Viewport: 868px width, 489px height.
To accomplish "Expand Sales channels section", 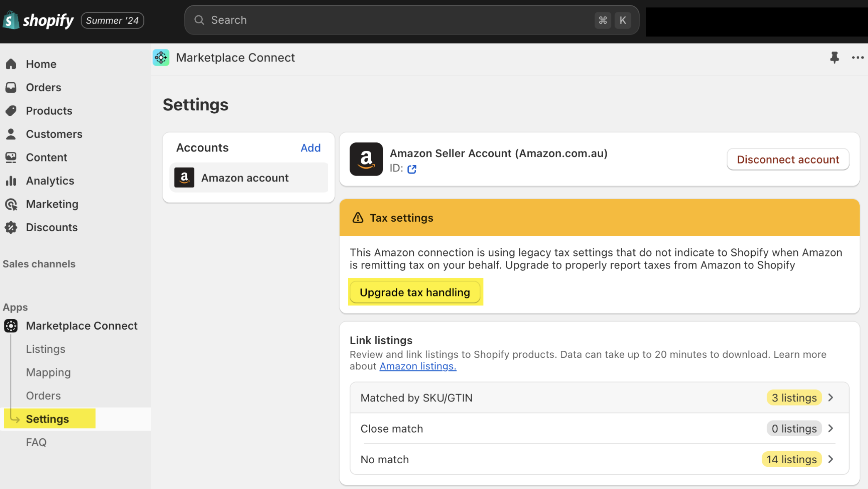I will point(39,264).
